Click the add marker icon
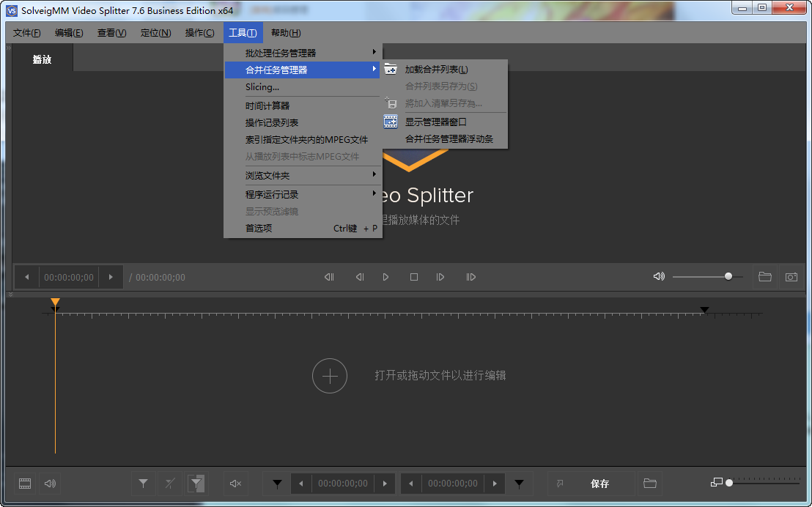The width and height of the screenshot is (812, 507). [x=144, y=484]
